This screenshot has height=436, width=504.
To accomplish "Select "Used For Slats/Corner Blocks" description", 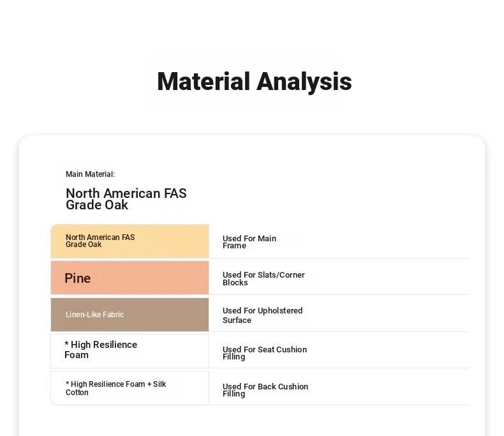I will tap(263, 279).
